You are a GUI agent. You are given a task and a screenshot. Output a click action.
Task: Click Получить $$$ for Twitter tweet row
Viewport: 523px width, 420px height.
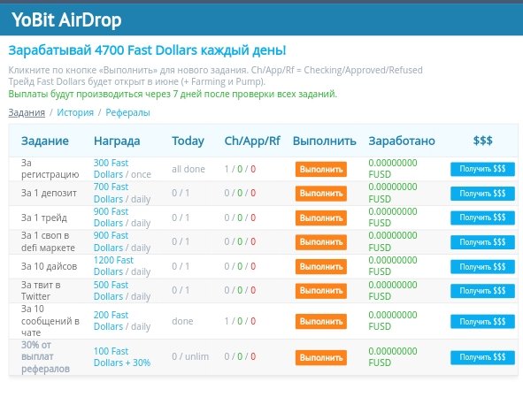tap(482, 291)
